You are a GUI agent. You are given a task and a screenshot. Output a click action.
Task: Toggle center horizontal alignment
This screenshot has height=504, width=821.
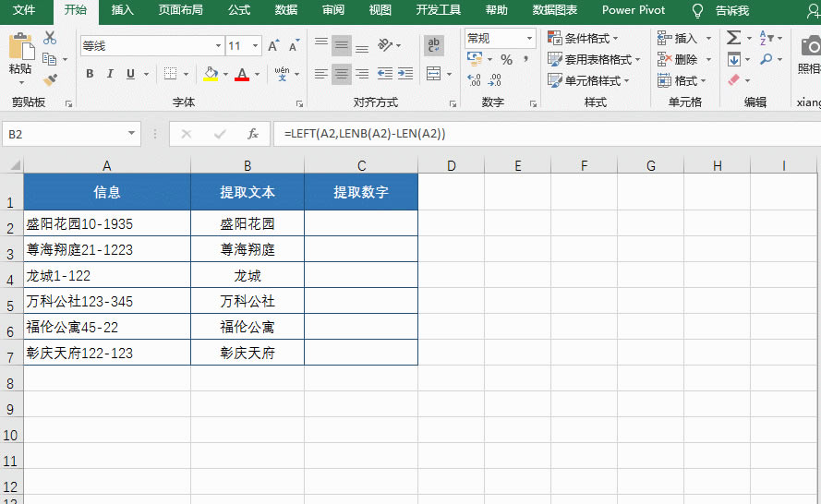pyautogui.click(x=342, y=74)
